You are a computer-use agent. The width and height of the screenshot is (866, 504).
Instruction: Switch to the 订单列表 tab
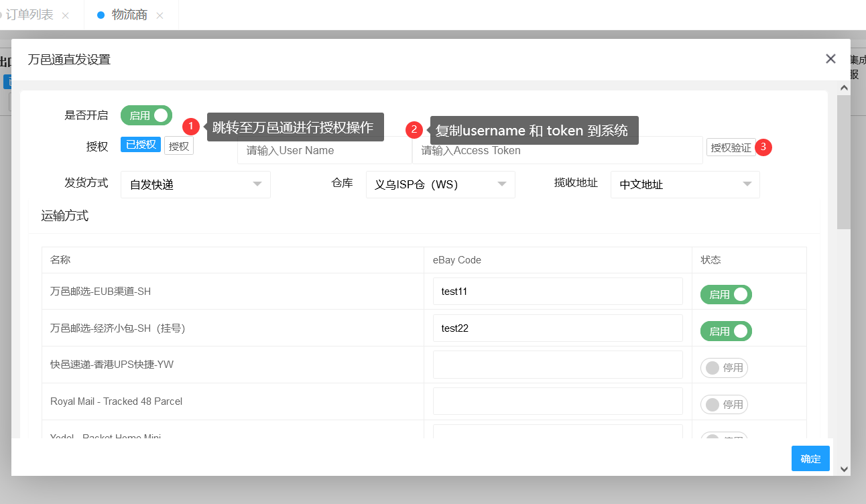(29, 15)
